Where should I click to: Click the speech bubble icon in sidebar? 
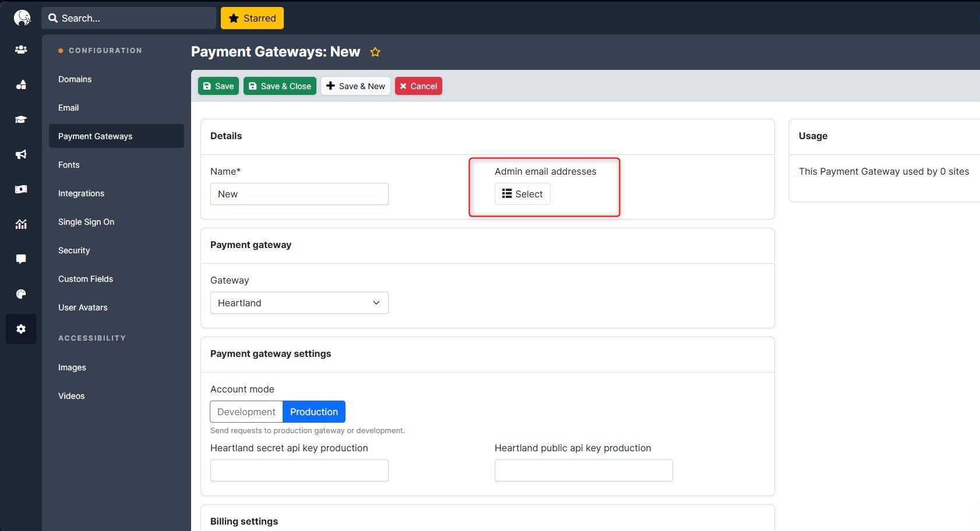coord(21,259)
